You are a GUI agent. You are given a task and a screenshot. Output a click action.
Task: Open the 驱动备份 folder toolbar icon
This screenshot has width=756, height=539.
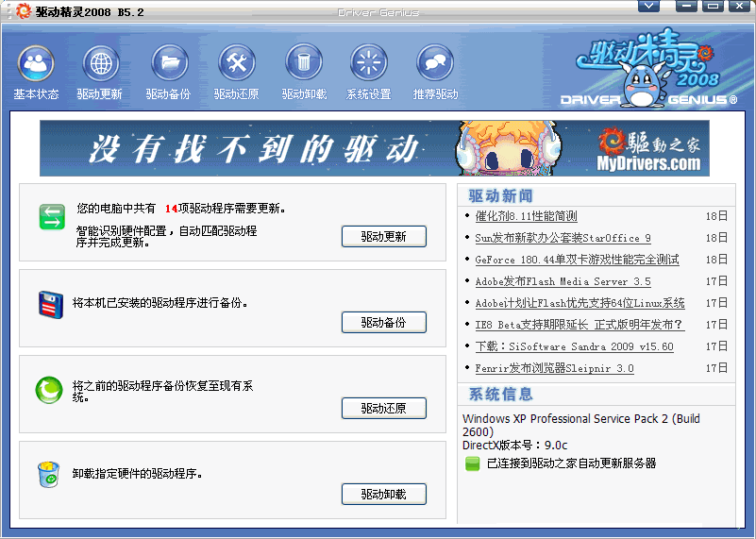[x=168, y=64]
